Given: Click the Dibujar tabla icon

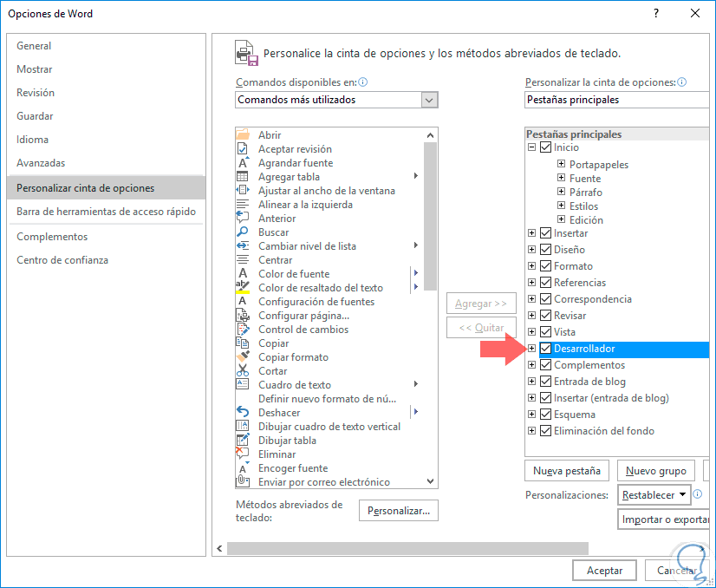Looking at the screenshot, I should 243,440.
